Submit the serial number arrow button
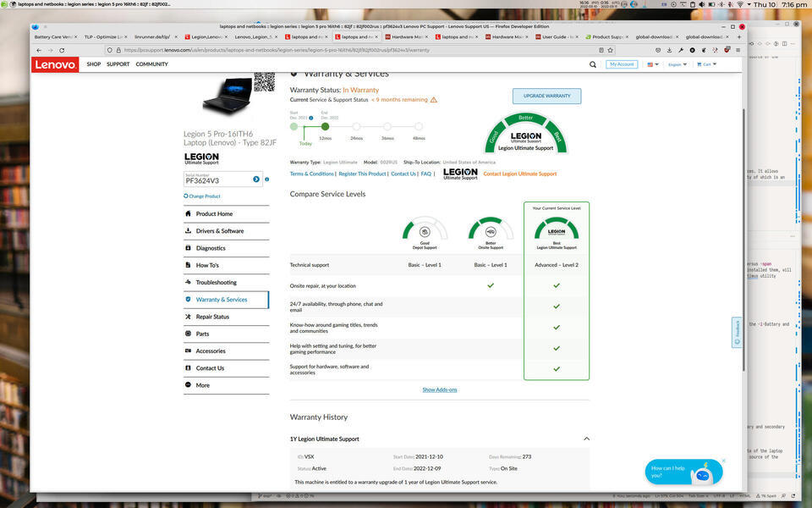The image size is (812, 508). 255,179
